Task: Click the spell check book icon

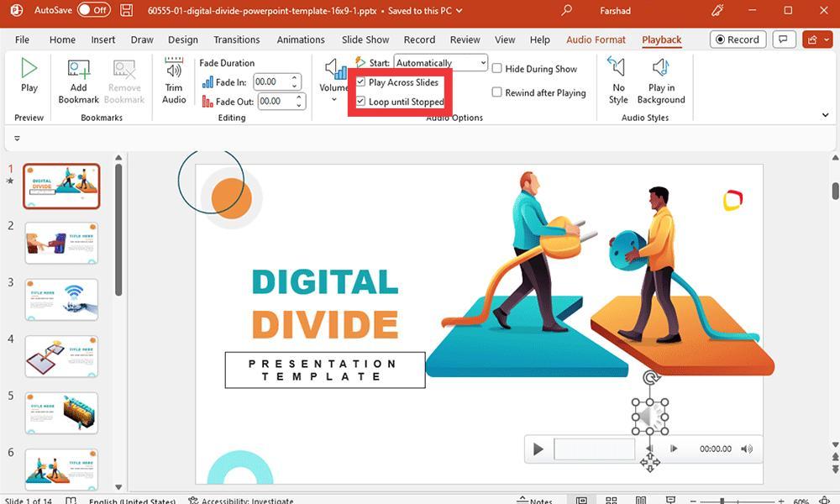Action: pos(71,501)
